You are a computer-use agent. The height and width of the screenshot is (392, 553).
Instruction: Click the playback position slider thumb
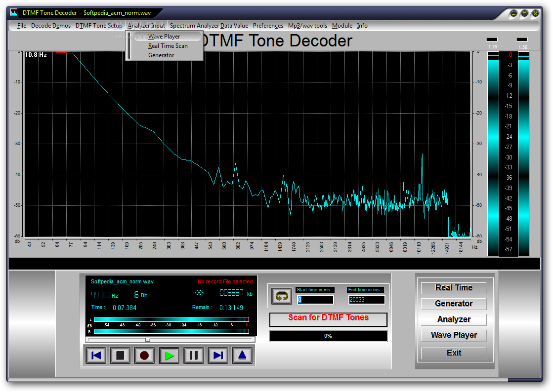click(x=148, y=340)
